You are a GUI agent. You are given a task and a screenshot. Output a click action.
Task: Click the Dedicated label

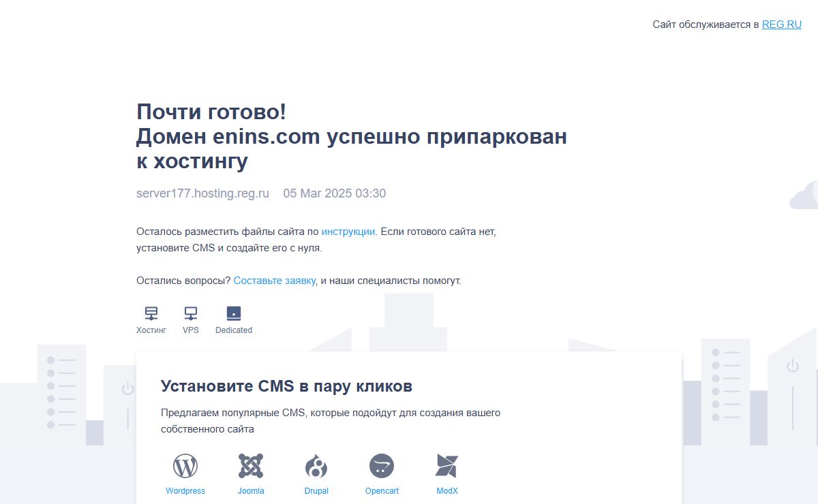coord(234,330)
